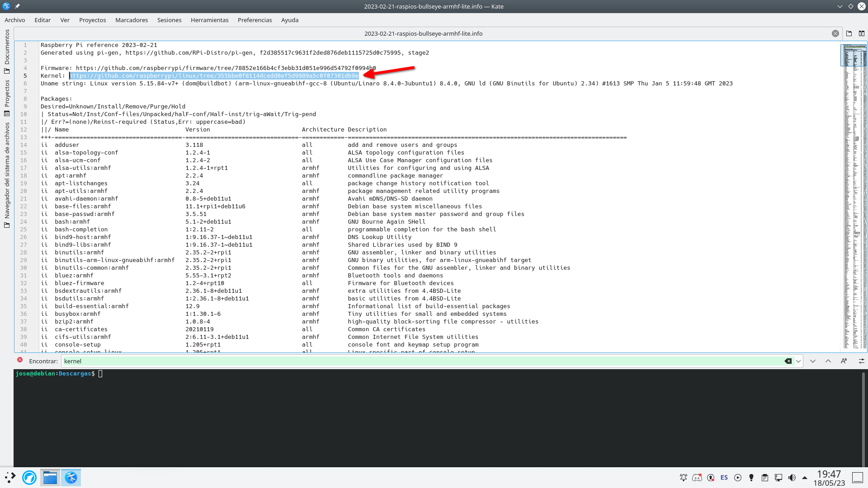
Task: Open Discord from the system tray
Action: point(697,477)
